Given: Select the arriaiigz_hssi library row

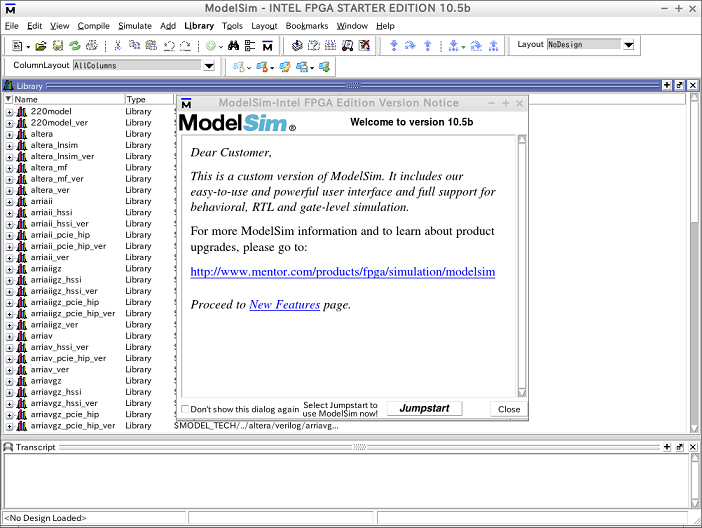Looking at the screenshot, I should point(56,280).
